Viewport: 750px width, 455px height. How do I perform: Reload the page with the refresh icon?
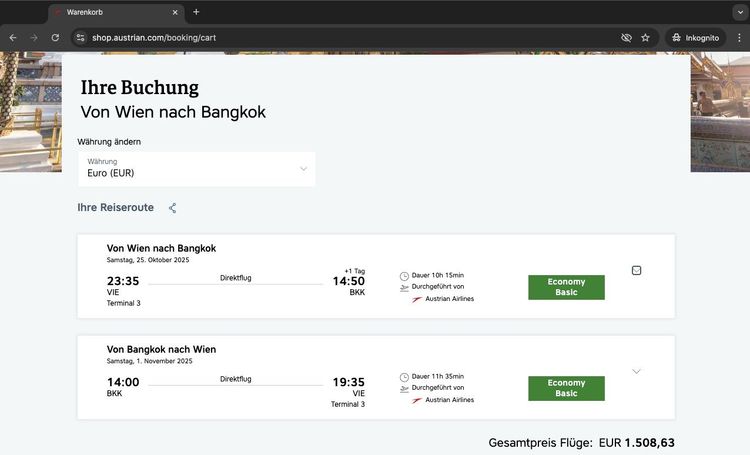pyautogui.click(x=55, y=37)
